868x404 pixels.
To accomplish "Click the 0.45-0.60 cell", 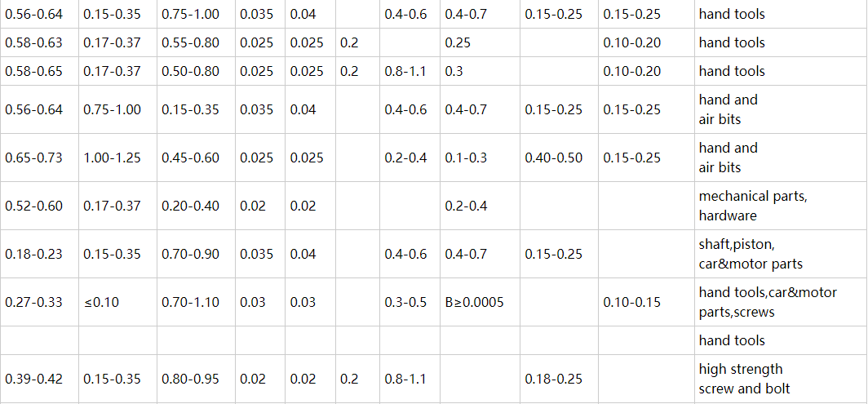I will point(190,158).
